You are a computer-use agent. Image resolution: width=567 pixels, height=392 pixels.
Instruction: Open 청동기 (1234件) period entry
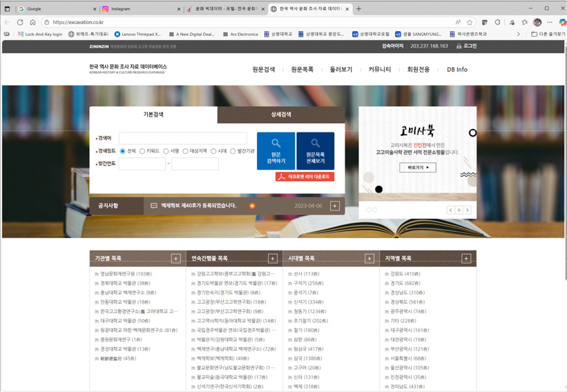(310, 311)
